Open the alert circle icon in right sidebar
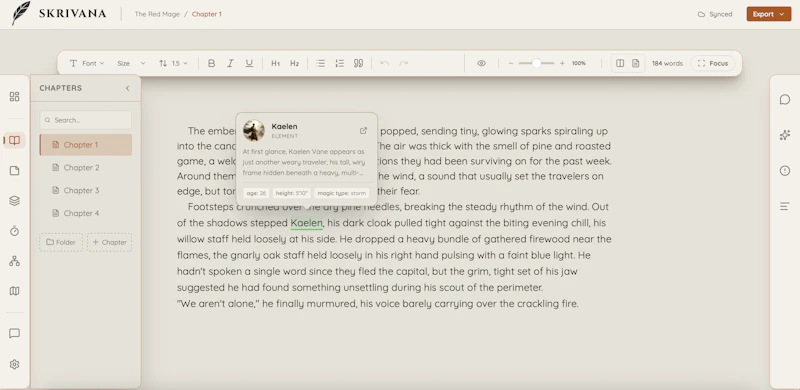This screenshot has width=800, height=390. (785, 171)
